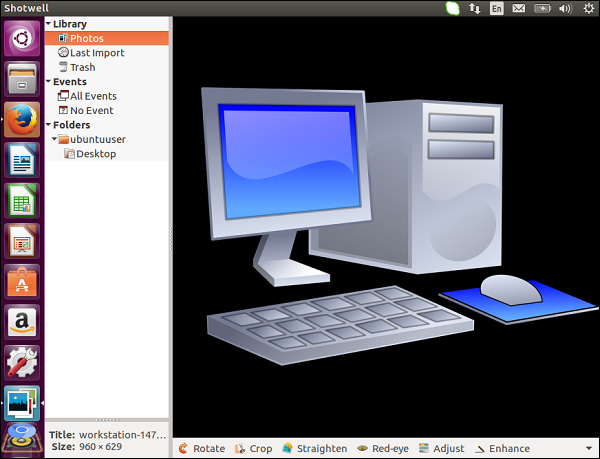Open the sound volume indicator
600x459 pixels.
click(x=565, y=8)
